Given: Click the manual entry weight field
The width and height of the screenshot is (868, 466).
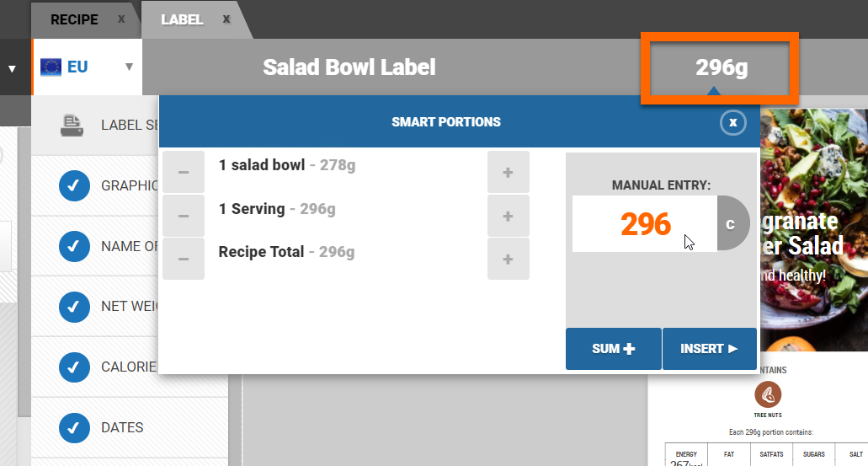Looking at the screenshot, I should click(645, 223).
